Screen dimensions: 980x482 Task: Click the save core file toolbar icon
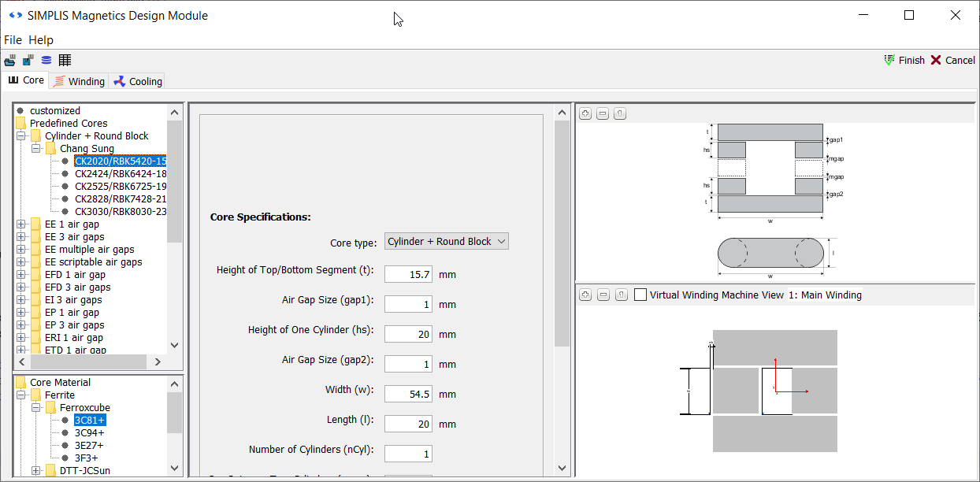(x=28, y=61)
